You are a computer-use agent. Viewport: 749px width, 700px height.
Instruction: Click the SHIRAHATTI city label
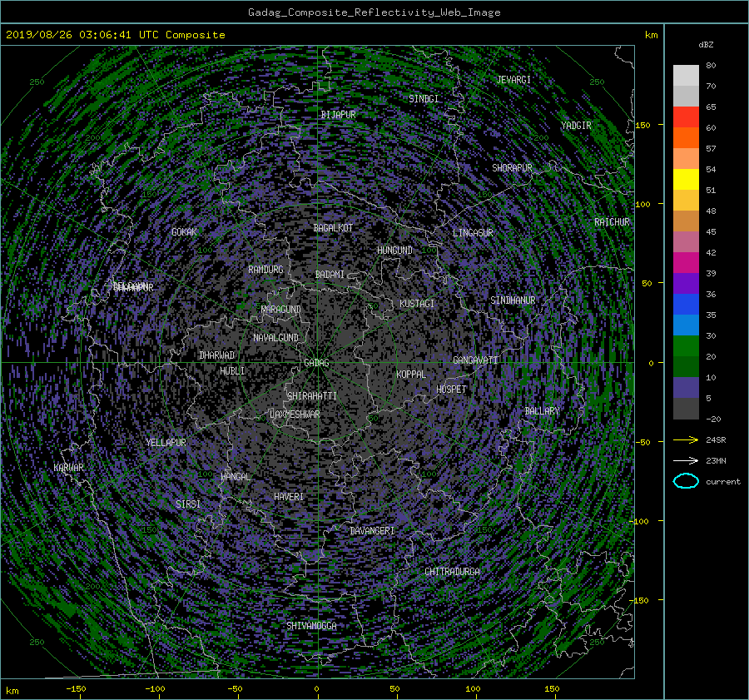(x=312, y=396)
